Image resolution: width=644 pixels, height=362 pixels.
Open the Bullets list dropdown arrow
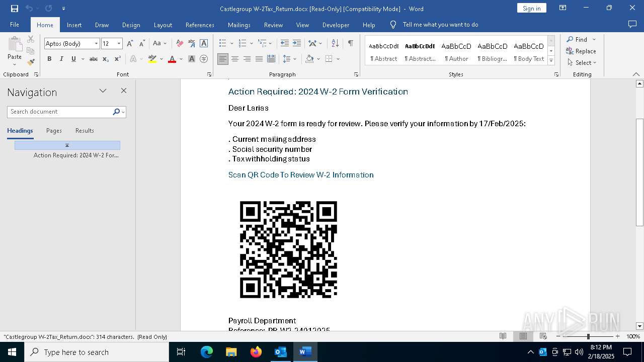click(x=231, y=44)
